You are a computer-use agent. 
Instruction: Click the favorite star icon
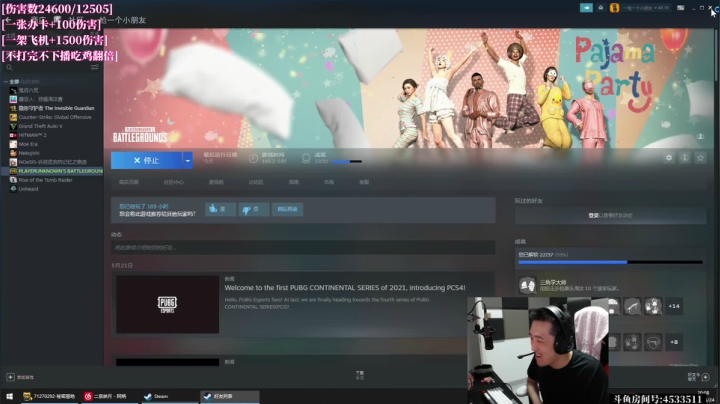pos(700,158)
